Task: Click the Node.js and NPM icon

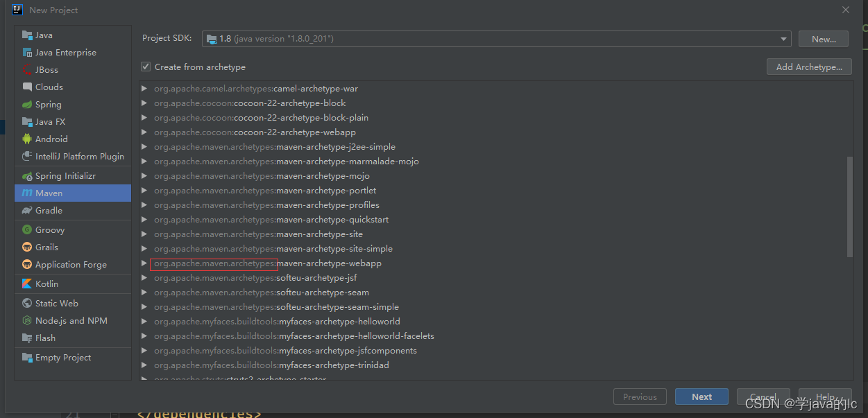Action: pos(27,321)
